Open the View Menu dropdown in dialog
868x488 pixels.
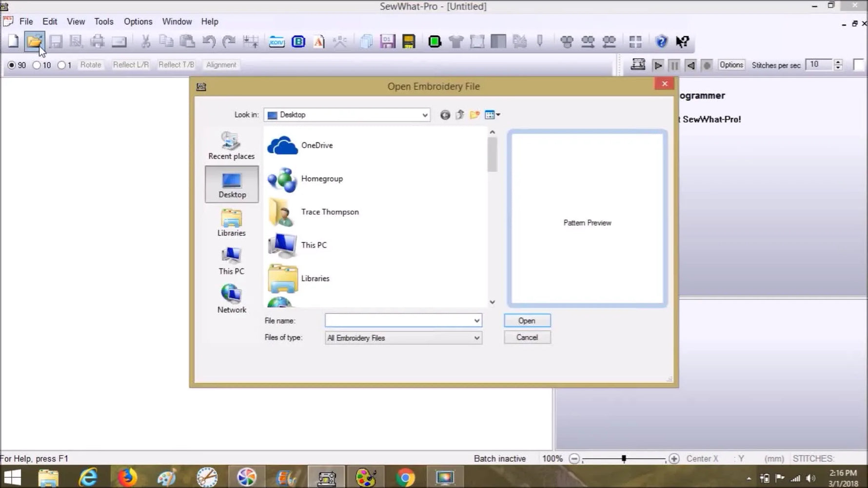tap(493, 115)
